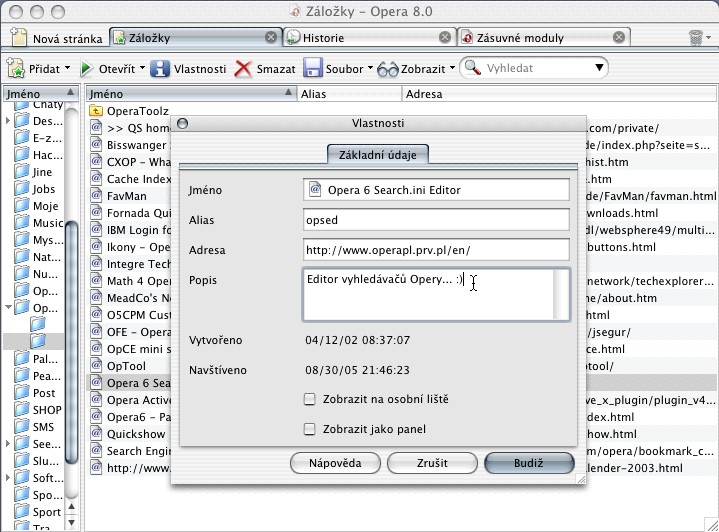Click the Otevřít green arrow icon

tap(86, 69)
